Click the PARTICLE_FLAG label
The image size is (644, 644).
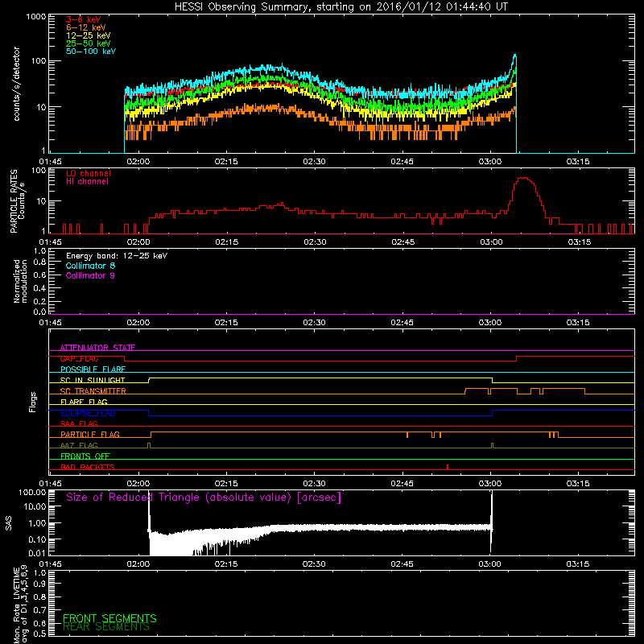(x=90, y=435)
